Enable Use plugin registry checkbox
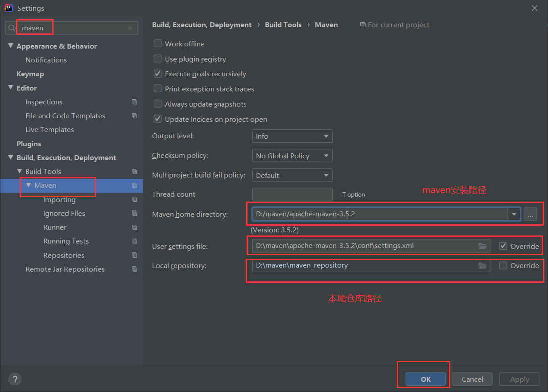The width and height of the screenshot is (548, 392). pos(157,59)
